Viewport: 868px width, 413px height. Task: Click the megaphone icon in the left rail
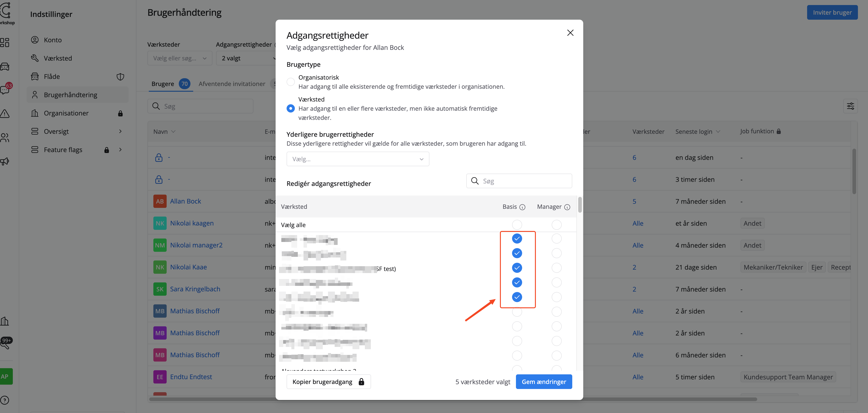click(x=5, y=161)
